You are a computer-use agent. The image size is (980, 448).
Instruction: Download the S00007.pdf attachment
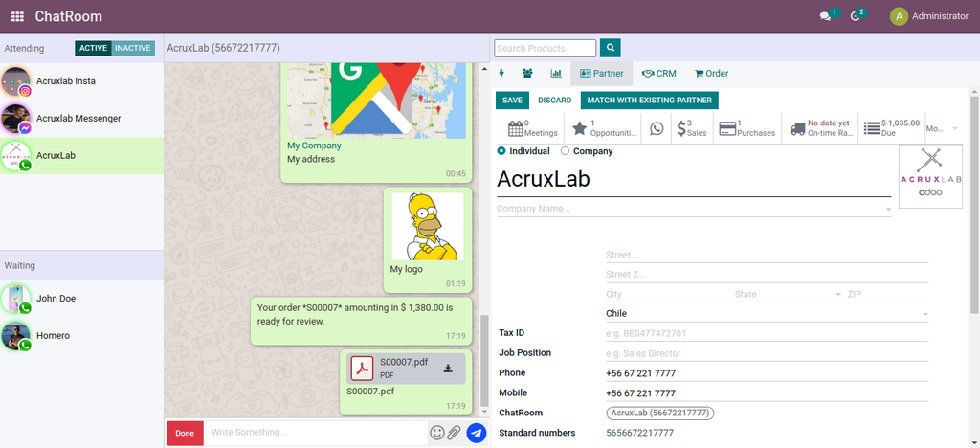click(448, 368)
